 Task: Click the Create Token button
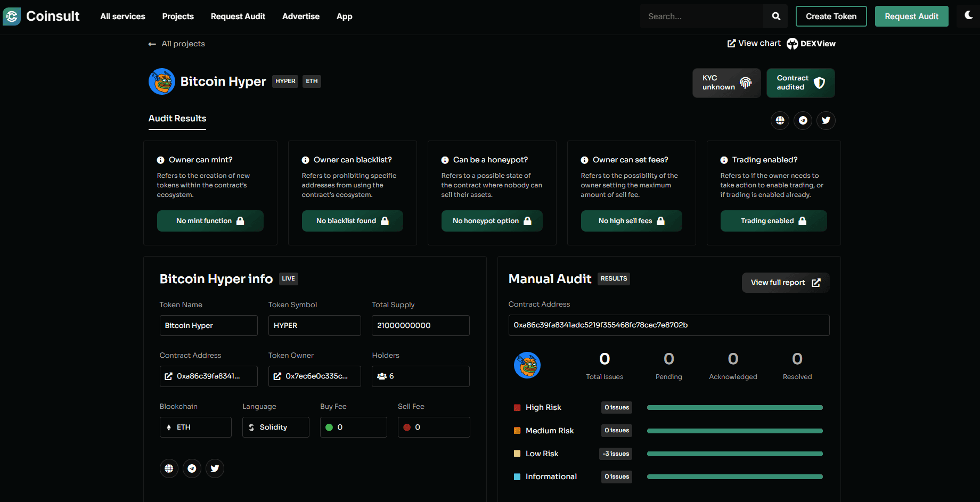(831, 17)
